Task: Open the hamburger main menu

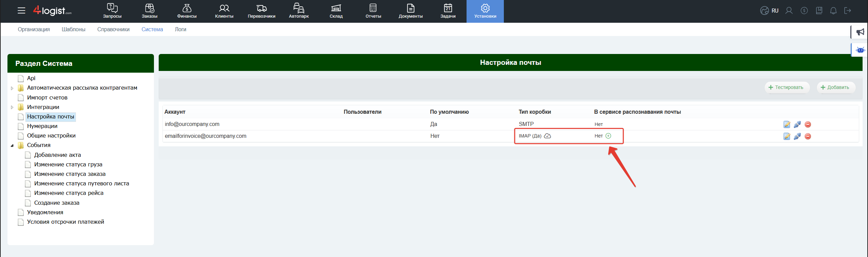Action: (x=21, y=11)
